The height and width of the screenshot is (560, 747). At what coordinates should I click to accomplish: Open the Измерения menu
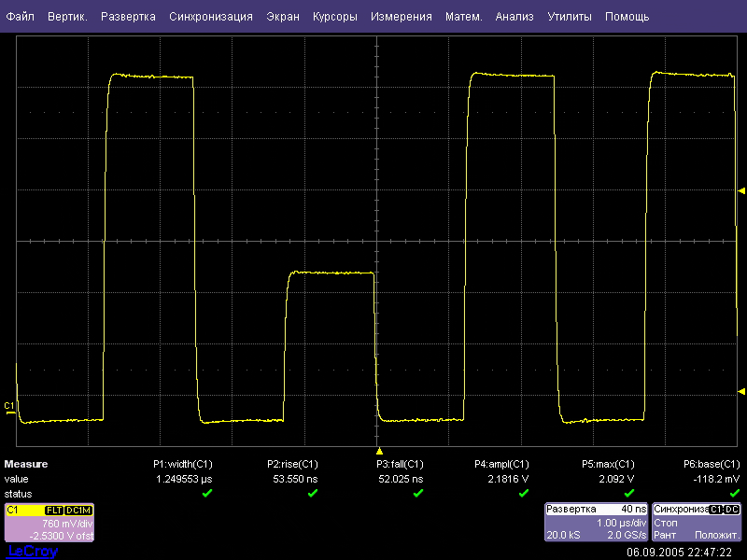pyautogui.click(x=401, y=17)
